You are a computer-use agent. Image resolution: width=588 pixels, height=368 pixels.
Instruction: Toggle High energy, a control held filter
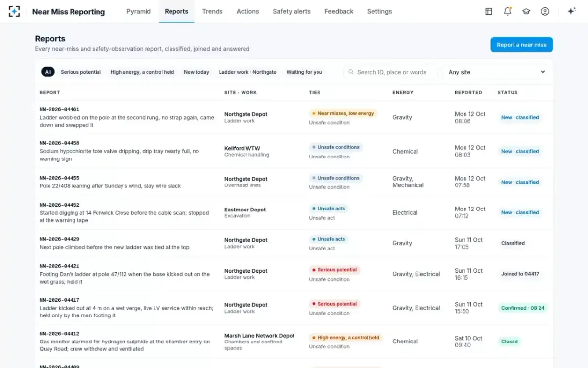[x=142, y=72]
